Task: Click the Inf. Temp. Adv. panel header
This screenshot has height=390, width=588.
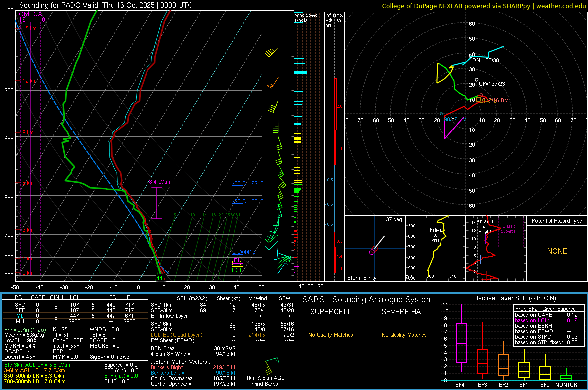Action: tap(333, 20)
